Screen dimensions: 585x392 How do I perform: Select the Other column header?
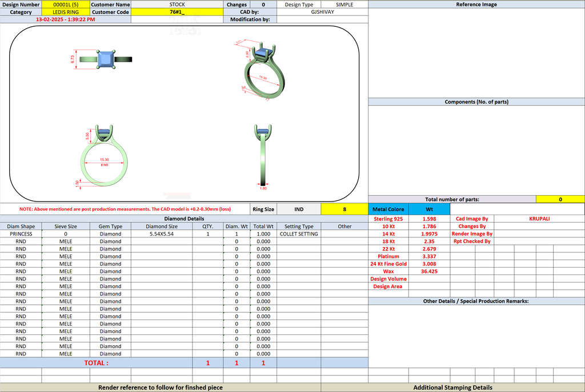click(x=344, y=226)
